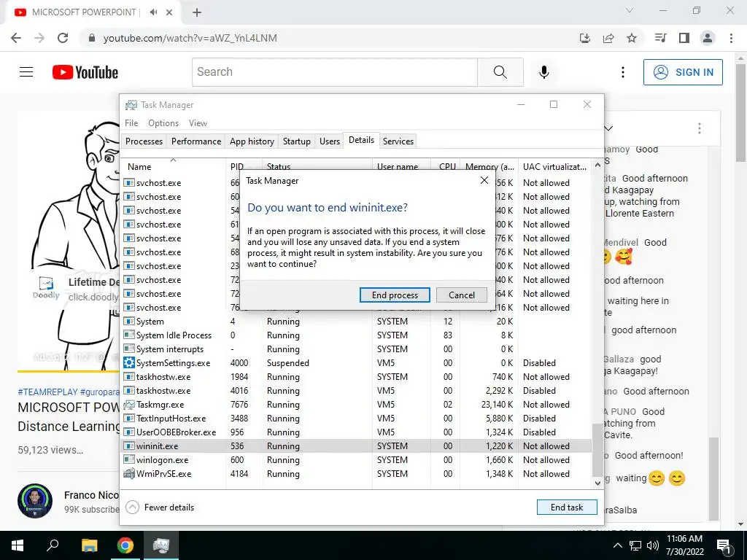Open Task Manager Options menu
Image resolution: width=747 pixels, height=560 pixels.
pyautogui.click(x=163, y=122)
